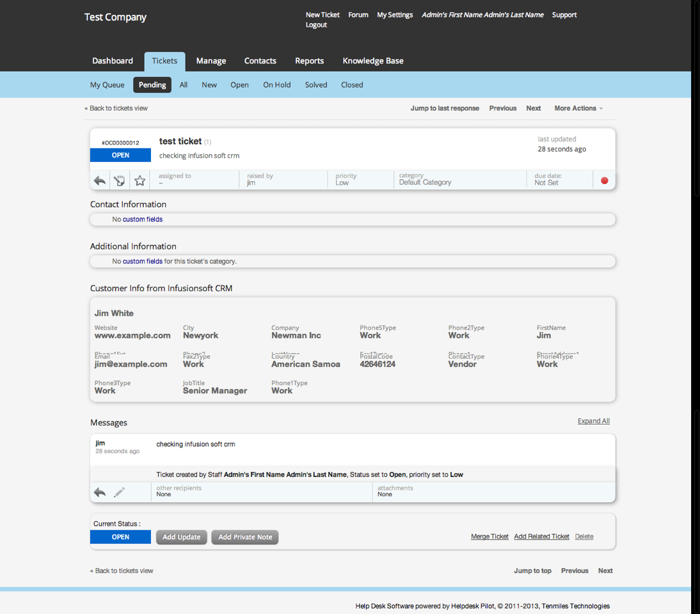Open the More Actions dropdown

(575, 108)
